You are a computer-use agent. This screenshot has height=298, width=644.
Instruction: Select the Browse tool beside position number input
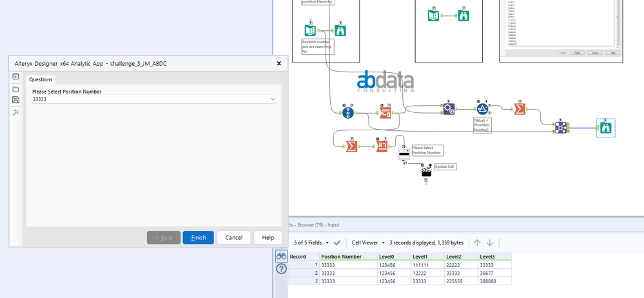click(340, 30)
